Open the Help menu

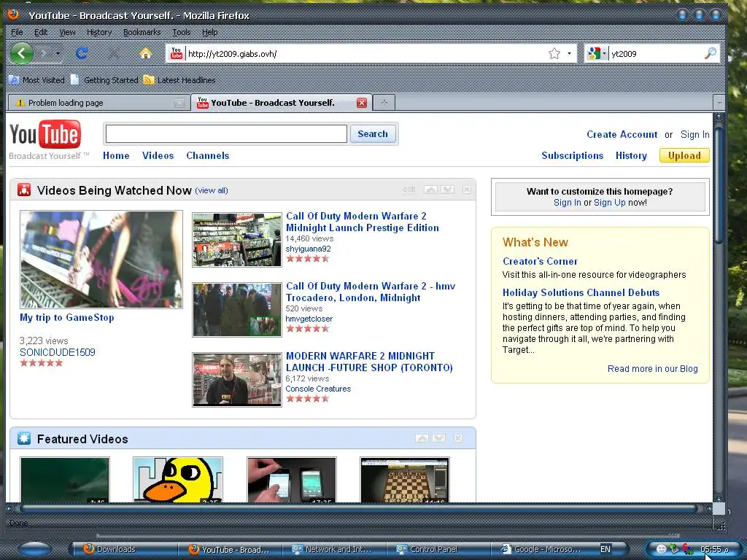click(x=209, y=32)
